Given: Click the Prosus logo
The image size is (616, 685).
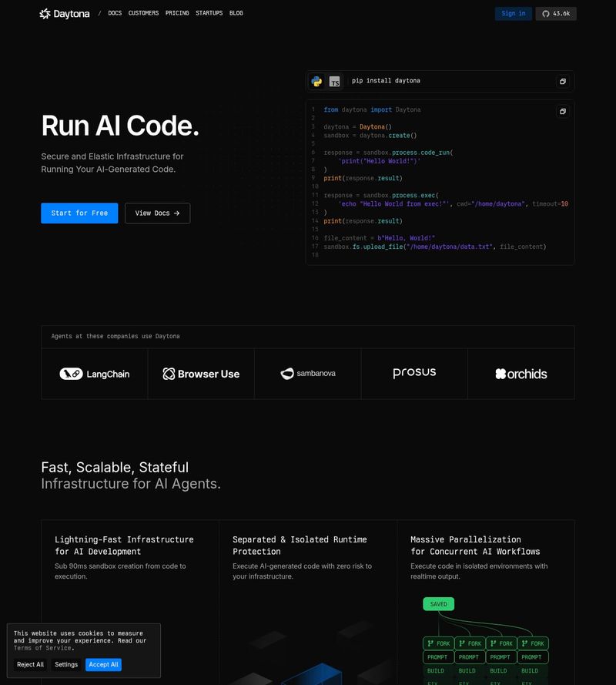Looking at the screenshot, I should click(414, 373).
